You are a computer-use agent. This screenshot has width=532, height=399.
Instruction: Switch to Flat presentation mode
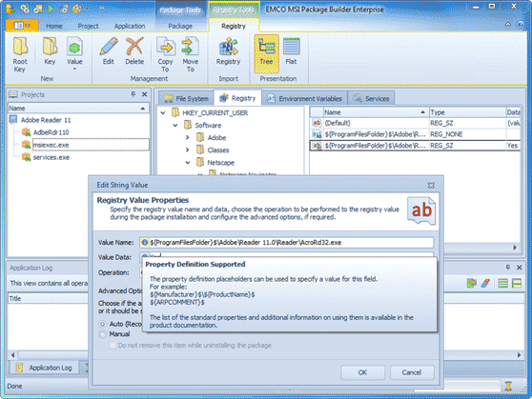pos(291,50)
